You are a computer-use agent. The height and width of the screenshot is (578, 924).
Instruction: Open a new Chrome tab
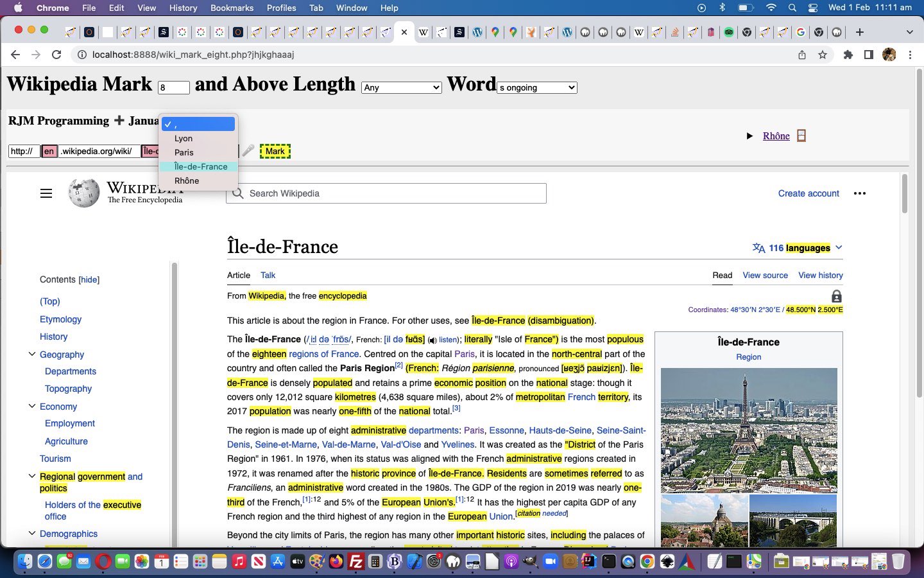860,32
